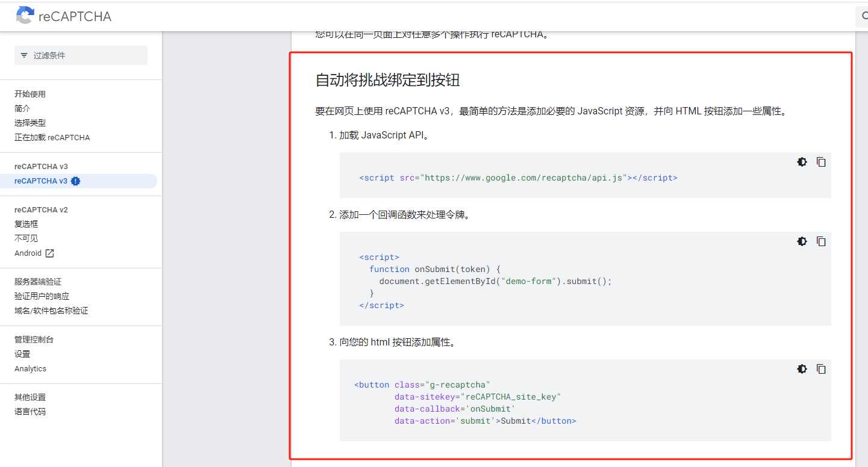Click the info badge next to reCAPTCHA v3
The width and height of the screenshot is (868, 467).
point(75,181)
